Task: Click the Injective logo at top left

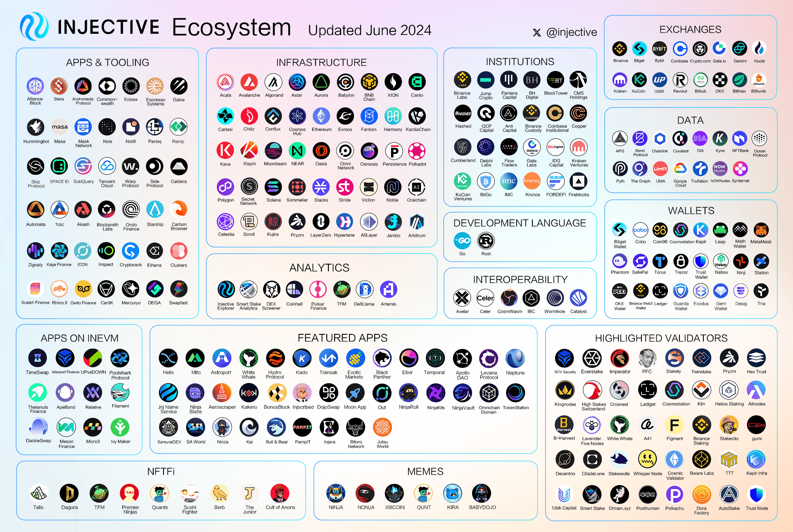Action: (34, 26)
